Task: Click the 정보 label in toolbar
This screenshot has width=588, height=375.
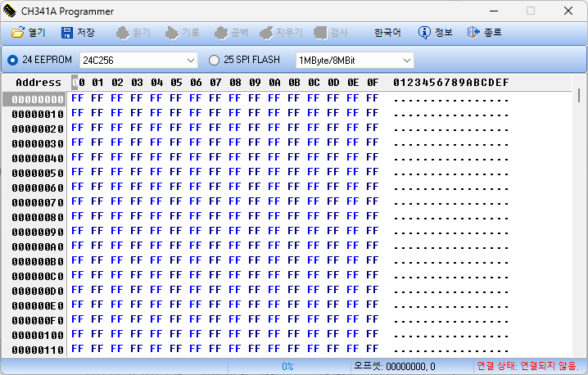Action: click(444, 33)
